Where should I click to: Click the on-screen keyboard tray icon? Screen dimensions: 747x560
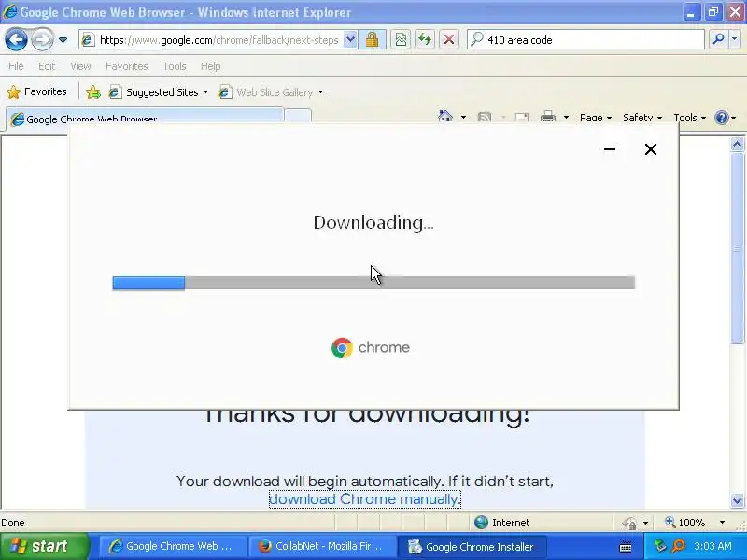pos(626,547)
